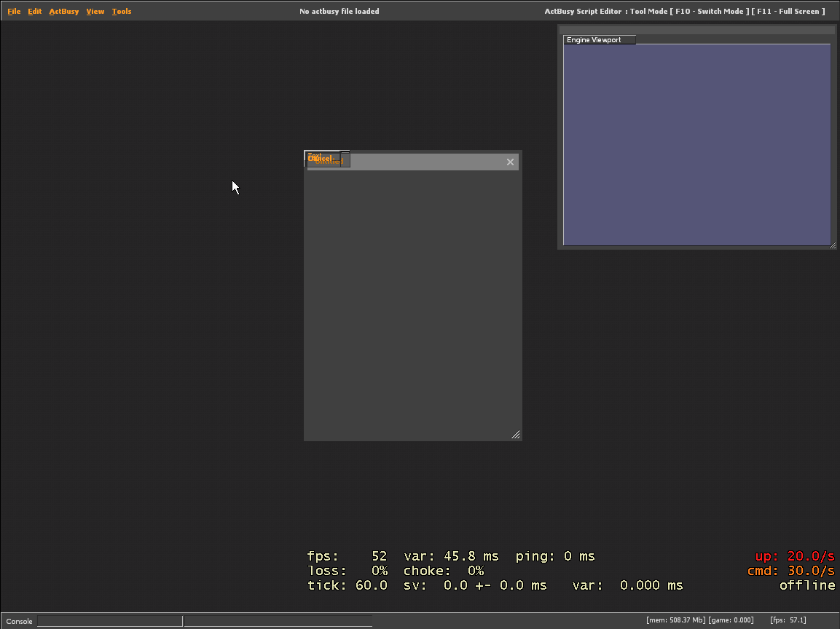
Task: Open the File menu
Action: pos(13,11)
